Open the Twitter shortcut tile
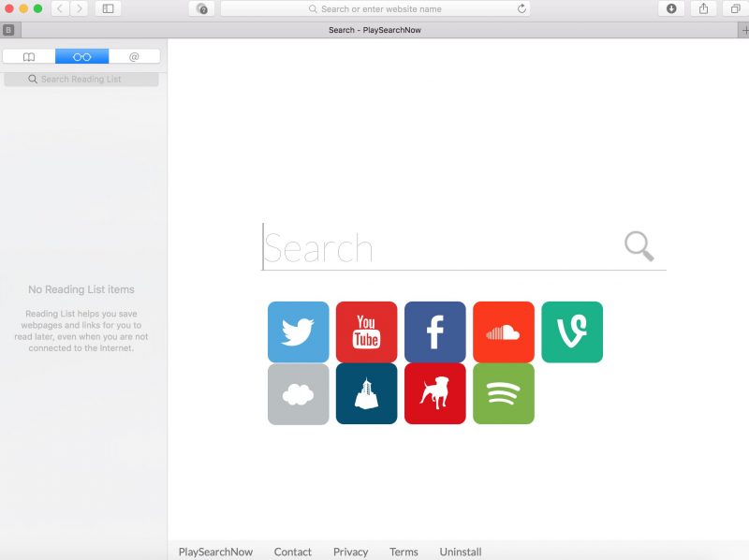749x560 pixels. (298, 332)
